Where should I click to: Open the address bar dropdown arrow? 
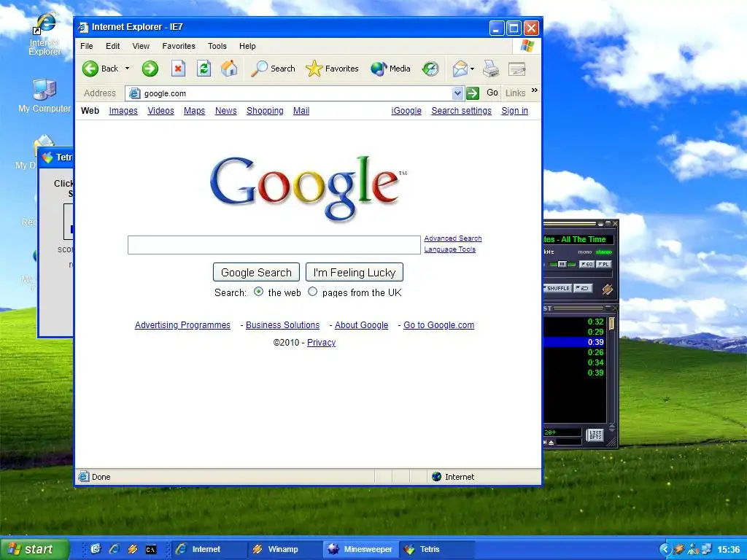pyautogui.click(x=457, y=93)
